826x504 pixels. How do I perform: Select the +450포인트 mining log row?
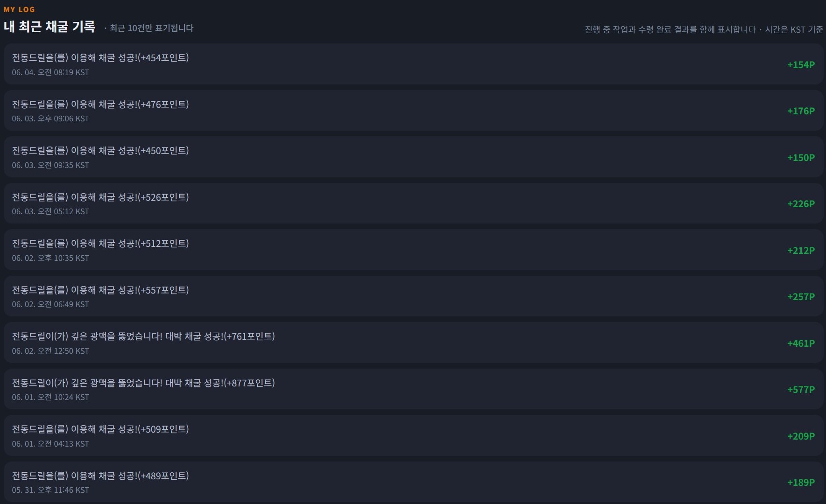tap(413, 157)
